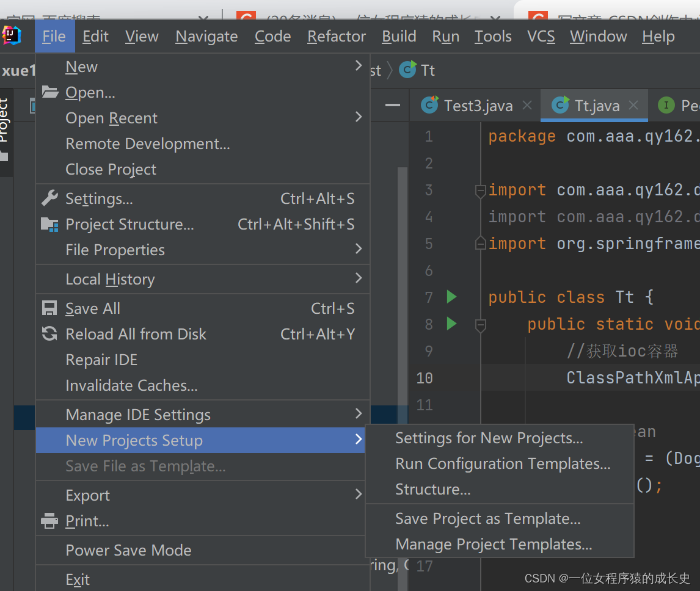The width and height of the screenshot is (700, 591).
Task: Click the Save All floppy icon
Action: coord(49,308)
